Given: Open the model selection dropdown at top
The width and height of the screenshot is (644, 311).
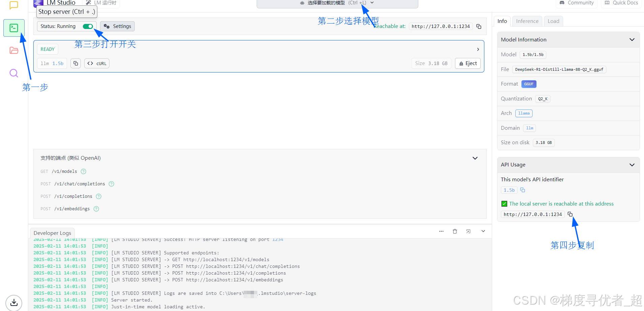Looking at the screenshot, I should coord(337,3).
